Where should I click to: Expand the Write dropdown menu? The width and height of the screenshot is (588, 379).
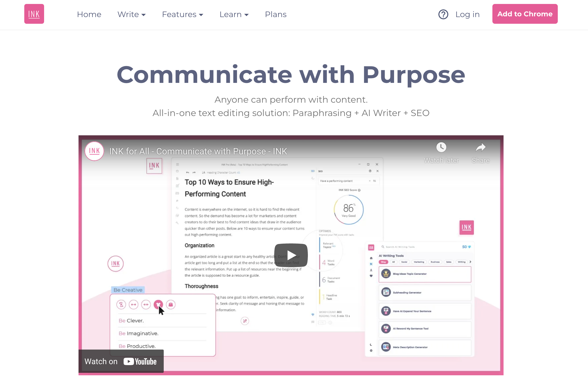click(x=131, y=14)
